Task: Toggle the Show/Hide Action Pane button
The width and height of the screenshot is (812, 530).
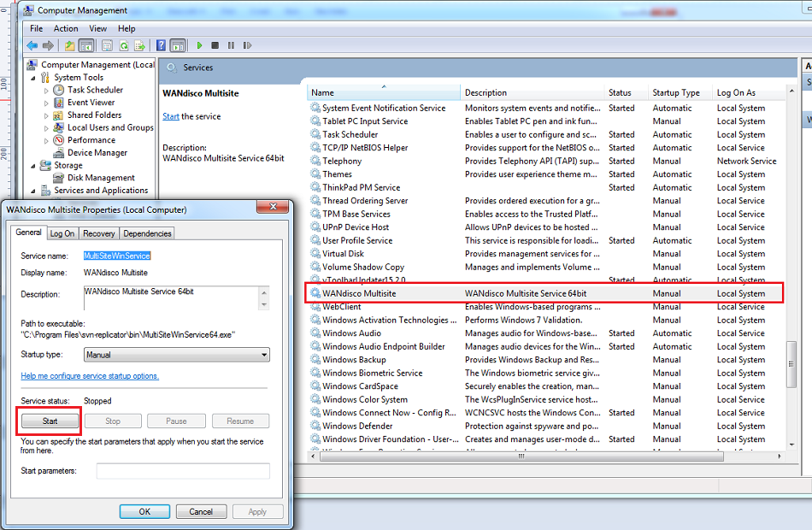Action: pos(178,45)
